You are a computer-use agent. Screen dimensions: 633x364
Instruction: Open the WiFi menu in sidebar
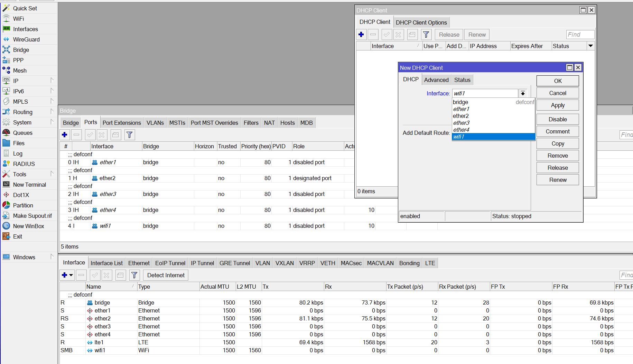pos(18,19)
